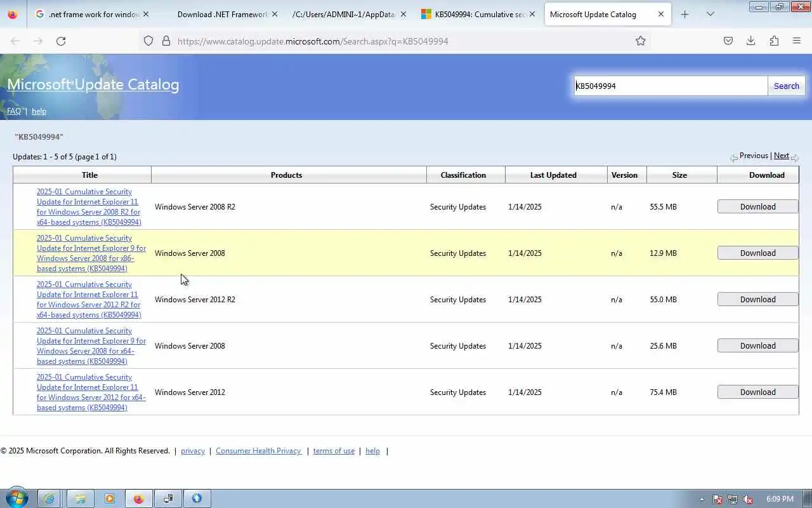The width and height of the screenshot is (812, 508).
Task: Close the KB5049994 Cumulative security tab
Action: [532, 14]
